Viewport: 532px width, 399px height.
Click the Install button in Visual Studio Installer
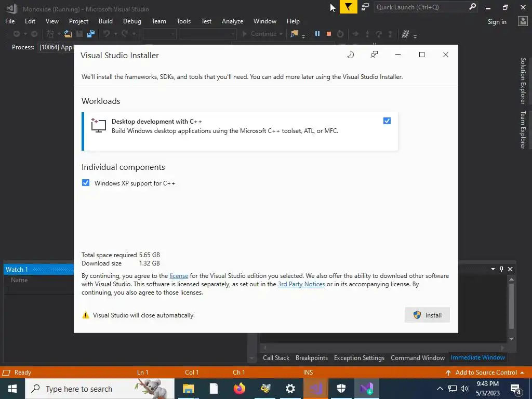pyautogui.click(x=427, y=315)
